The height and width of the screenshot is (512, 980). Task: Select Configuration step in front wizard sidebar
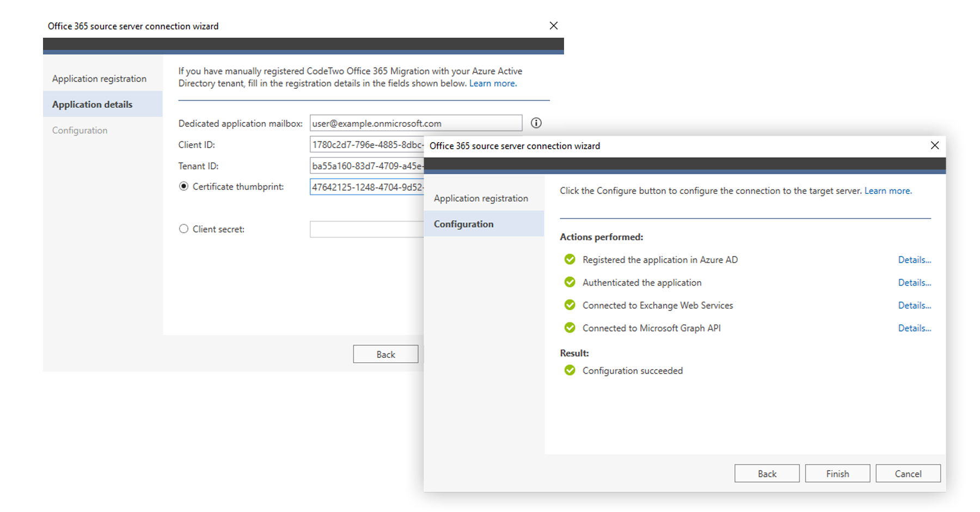pos(484,224)
